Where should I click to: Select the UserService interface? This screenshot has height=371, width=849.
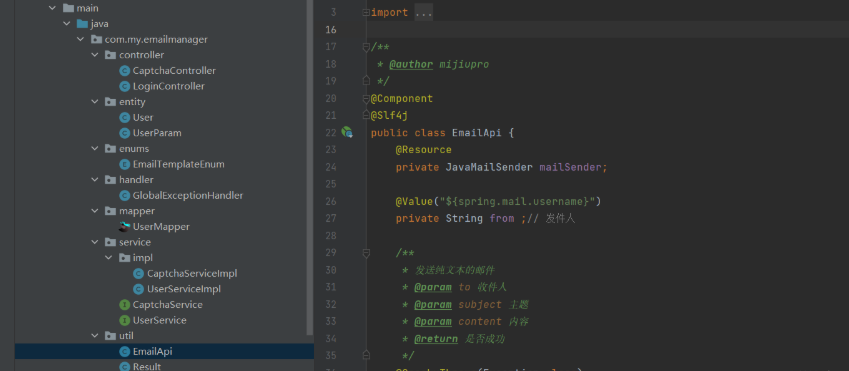[x=159, y=320]
